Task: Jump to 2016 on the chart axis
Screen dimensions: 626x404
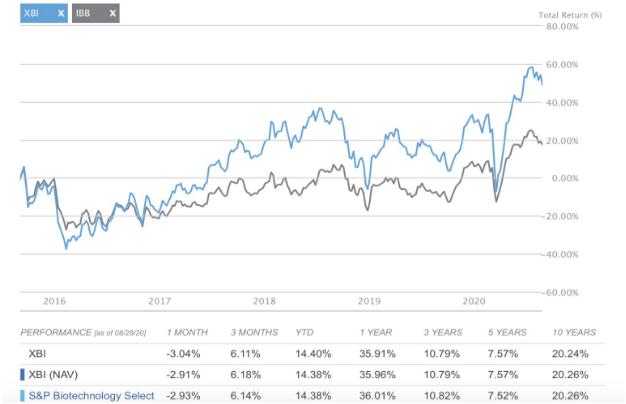Action: point(55,300)
